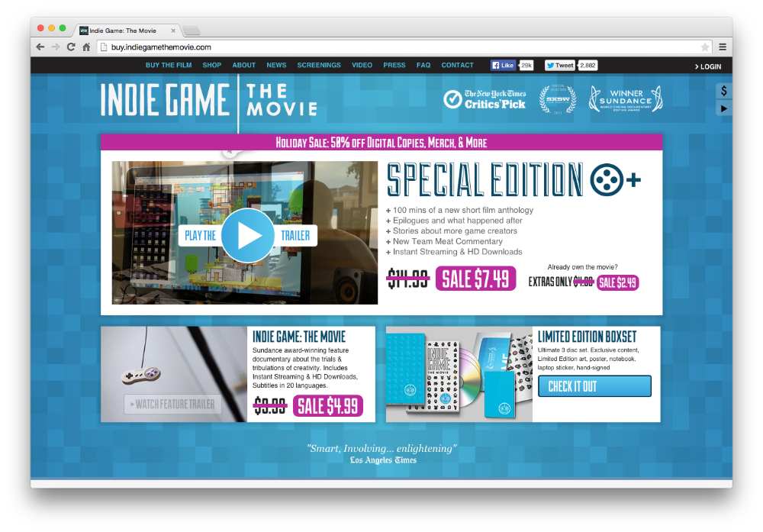
Task: Click the 29k Facebook like count
Action: [526, 65]
